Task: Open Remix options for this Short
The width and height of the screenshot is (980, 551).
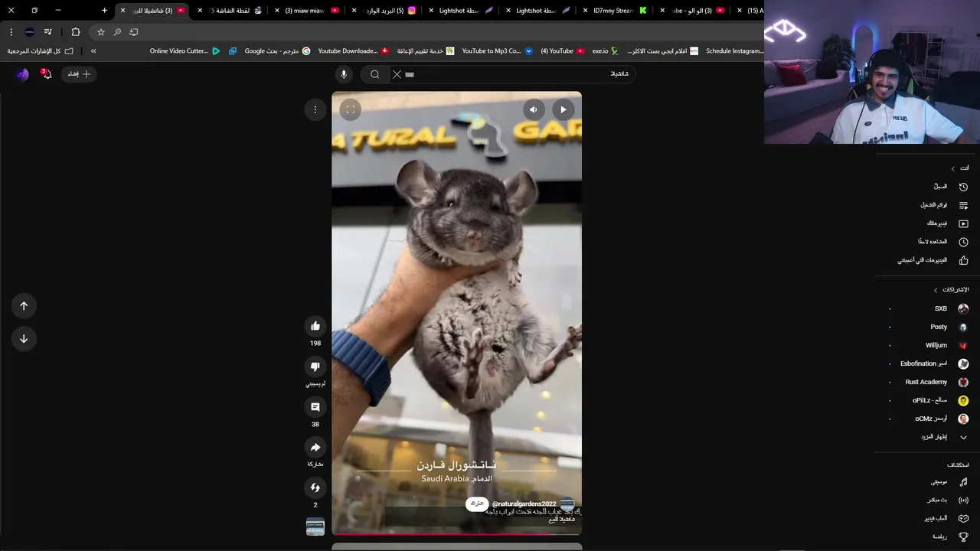Action: pos(315,487)
